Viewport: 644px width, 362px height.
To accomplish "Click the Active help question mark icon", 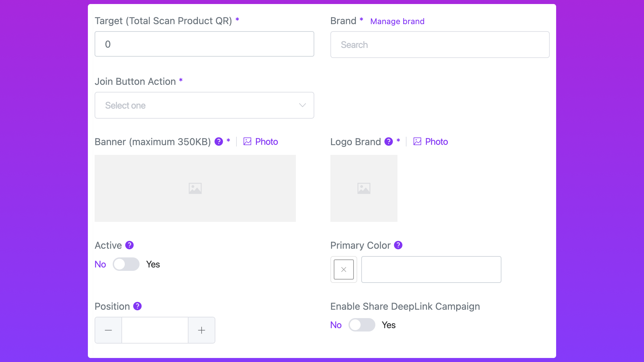I will [129, 245].
